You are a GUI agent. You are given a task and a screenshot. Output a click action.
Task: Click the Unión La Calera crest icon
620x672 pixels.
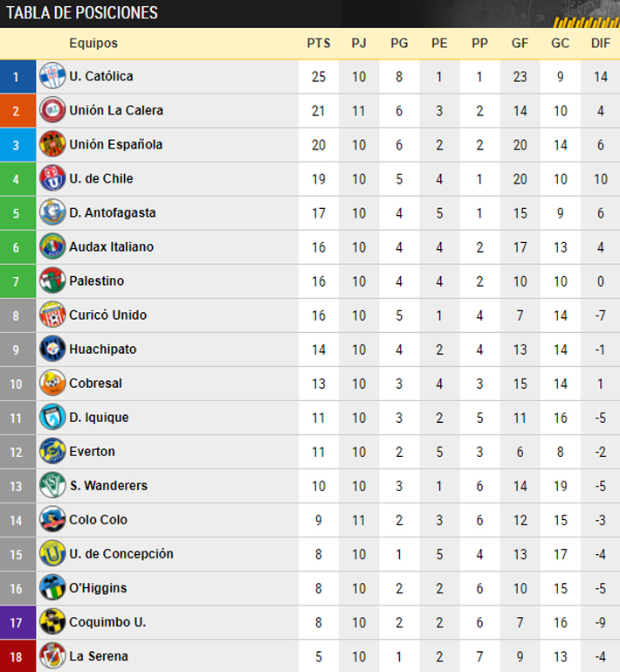tap(52, 111)
